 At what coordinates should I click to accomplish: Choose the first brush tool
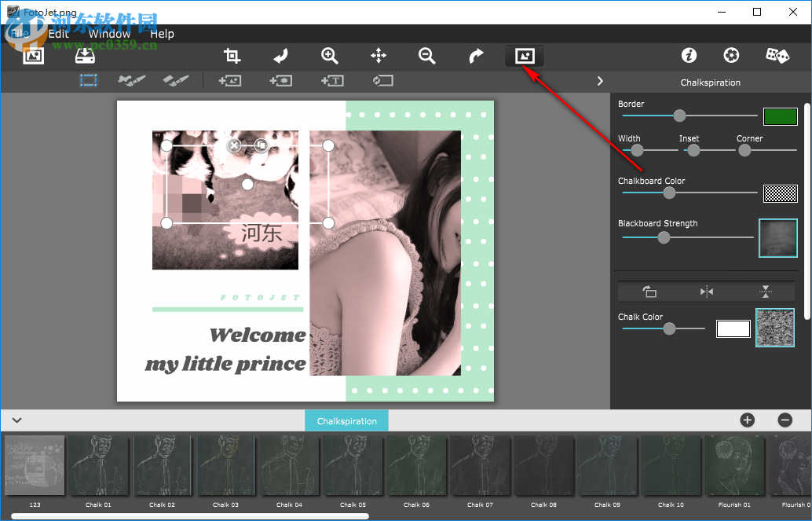[131, 80]
